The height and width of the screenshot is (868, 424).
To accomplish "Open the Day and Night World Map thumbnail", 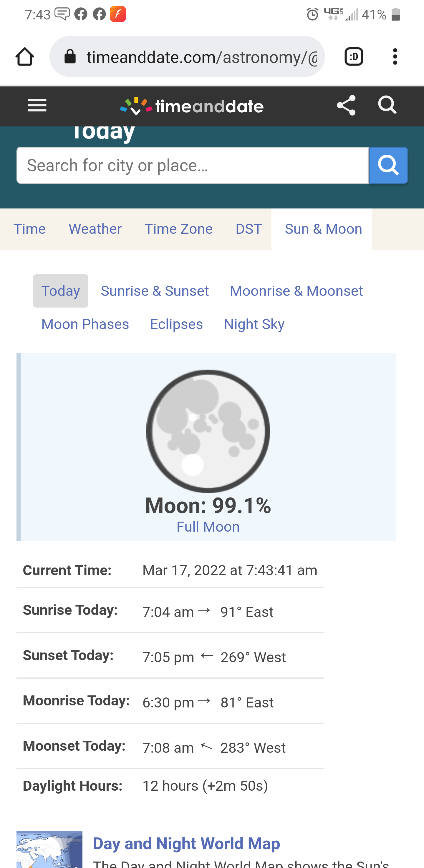I will (49, 849).
